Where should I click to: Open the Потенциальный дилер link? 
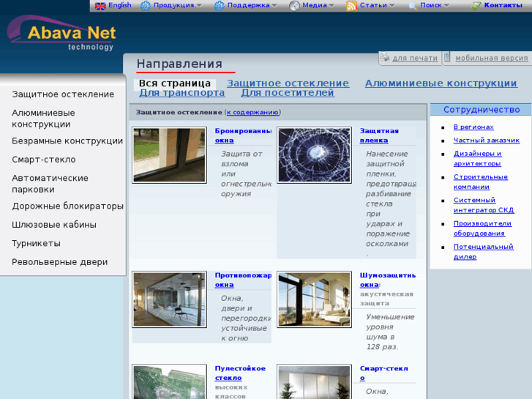pyautogui.click(x=484, y=252)
